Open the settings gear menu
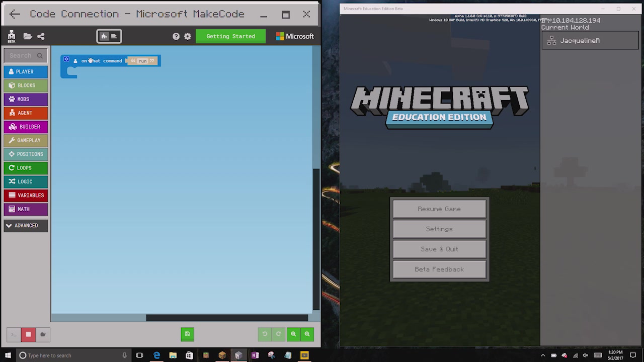Screen dimensions: 644x362 point(188,36)
